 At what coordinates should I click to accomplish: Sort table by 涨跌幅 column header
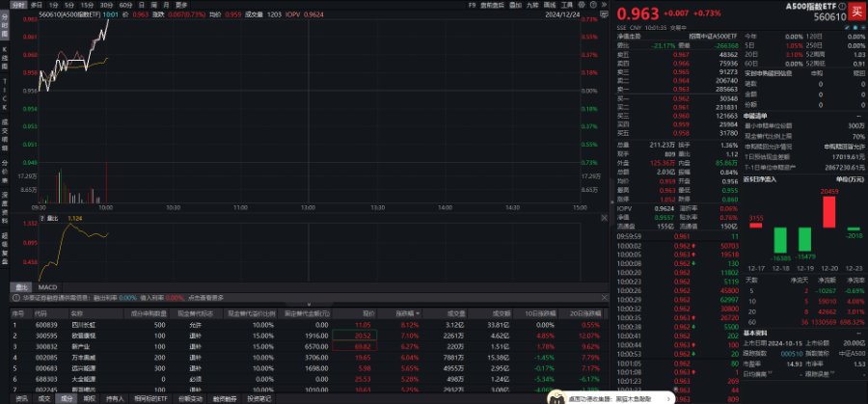(x=402, y=313)
